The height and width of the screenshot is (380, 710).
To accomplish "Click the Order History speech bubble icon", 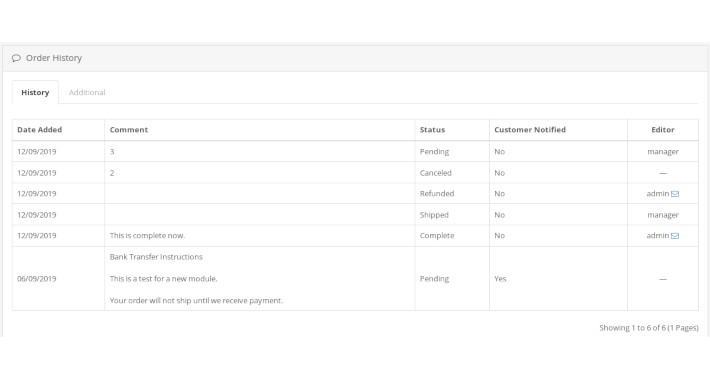I will click(x=16, y=58).
